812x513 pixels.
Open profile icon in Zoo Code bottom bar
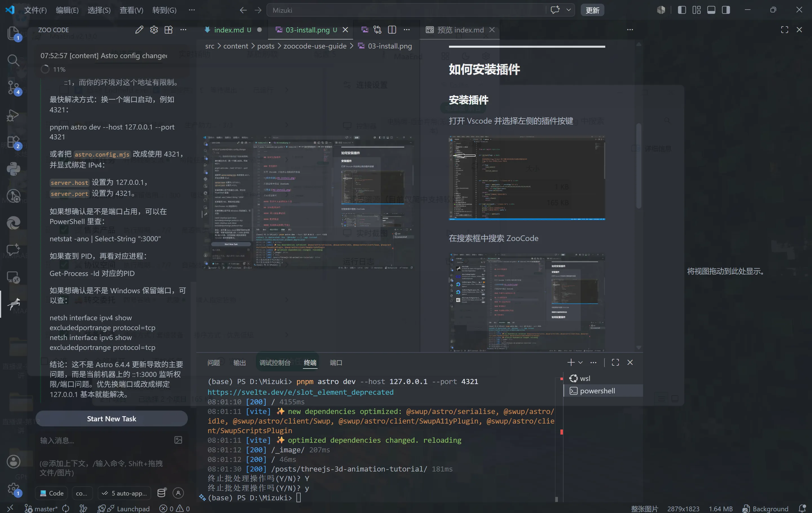(178, 493)
